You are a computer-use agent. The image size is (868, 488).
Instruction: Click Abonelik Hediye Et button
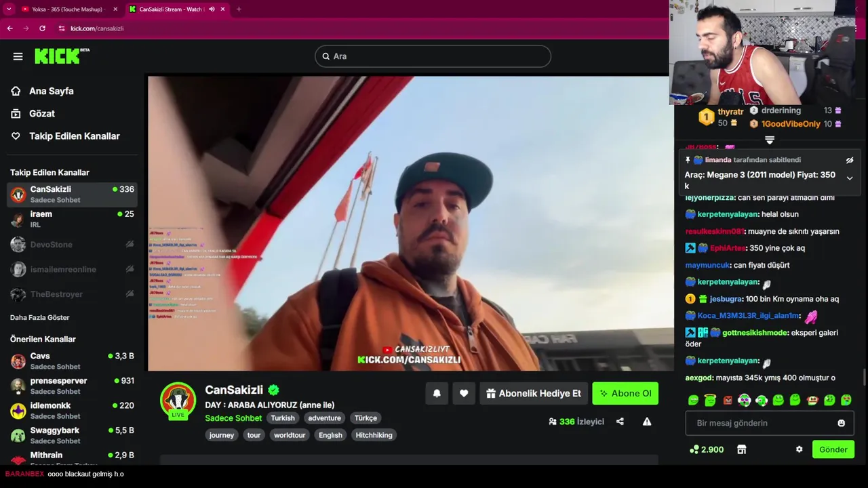pos(534,393)
